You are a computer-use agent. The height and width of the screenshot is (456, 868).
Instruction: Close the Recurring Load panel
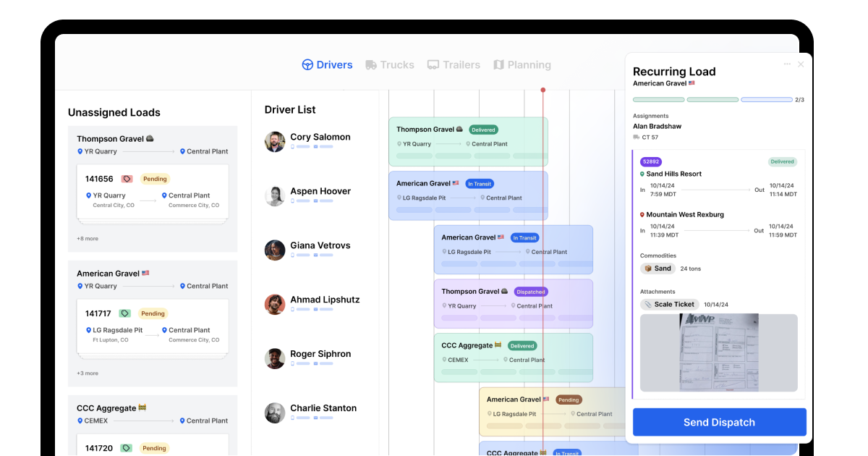click(801, 64)
